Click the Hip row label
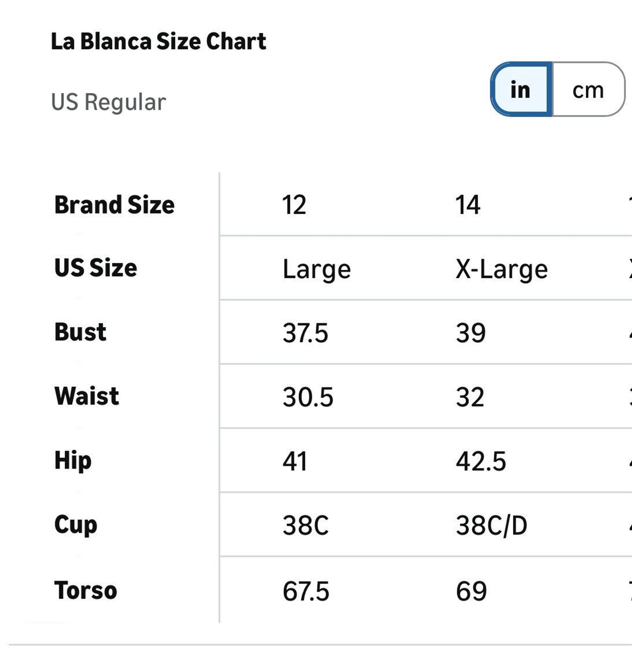 click(73, 460)
